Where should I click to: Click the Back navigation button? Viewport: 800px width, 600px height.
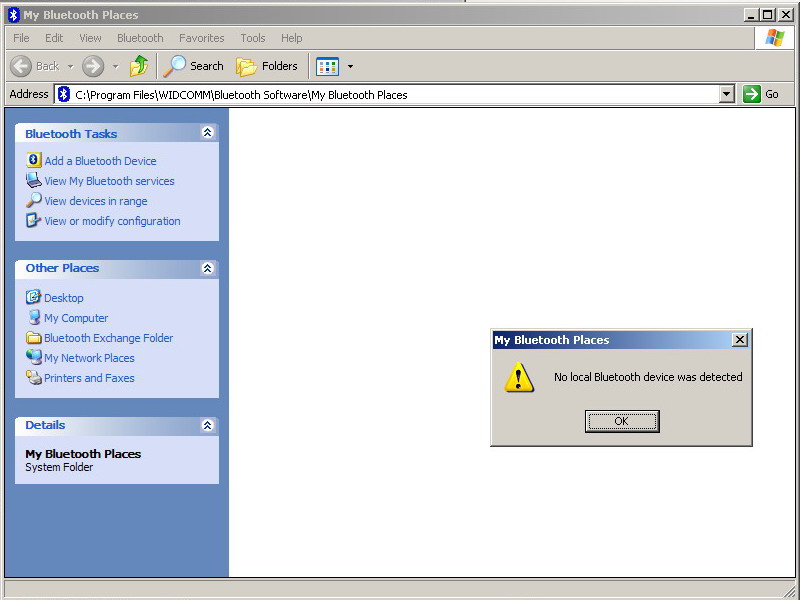[x=35, y=66]
